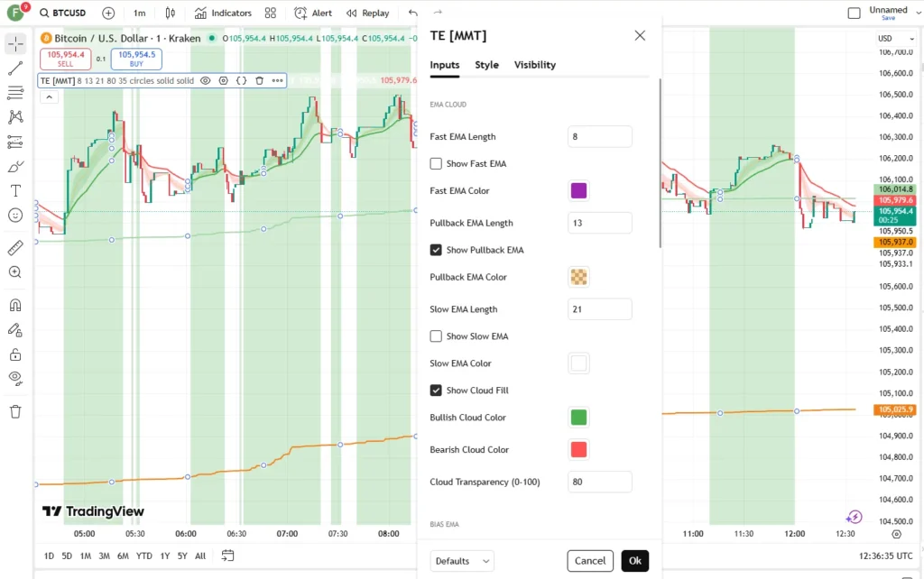Screen dimensions: 924x579
Task: Switch to the Visibility tab
Action: coord(534,65)
